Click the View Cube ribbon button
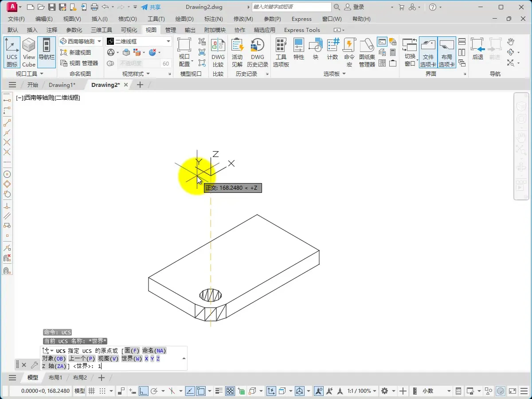 point(29,52)
